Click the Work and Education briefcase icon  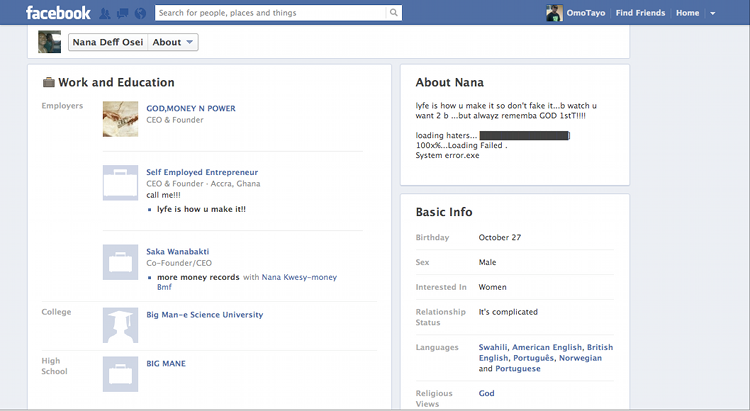48,82
